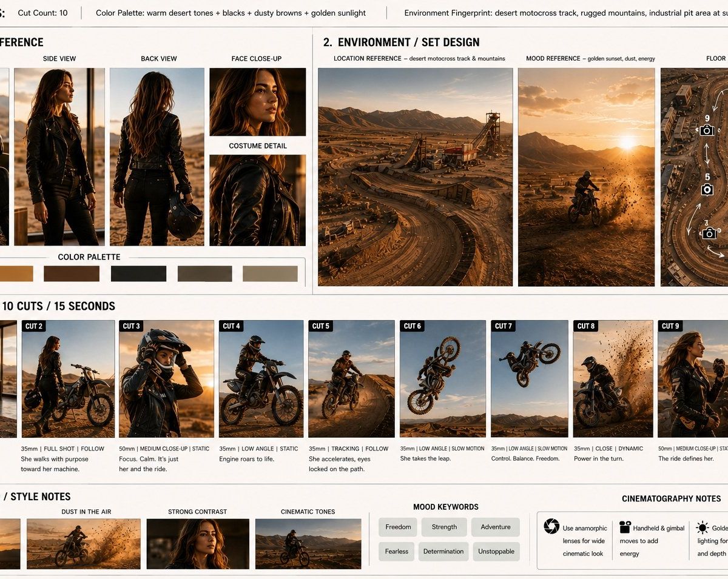Click the camera icon labeled 3 on floor plan
The height and width of the screenshot is (579, 728).
tap(709, 233)
